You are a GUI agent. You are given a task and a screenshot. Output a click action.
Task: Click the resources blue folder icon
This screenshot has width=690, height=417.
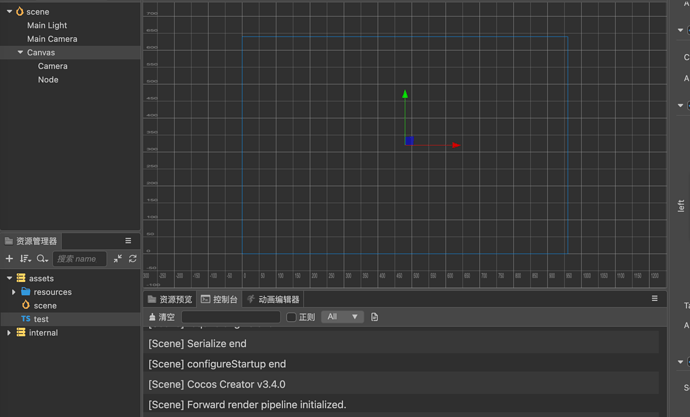26,292
